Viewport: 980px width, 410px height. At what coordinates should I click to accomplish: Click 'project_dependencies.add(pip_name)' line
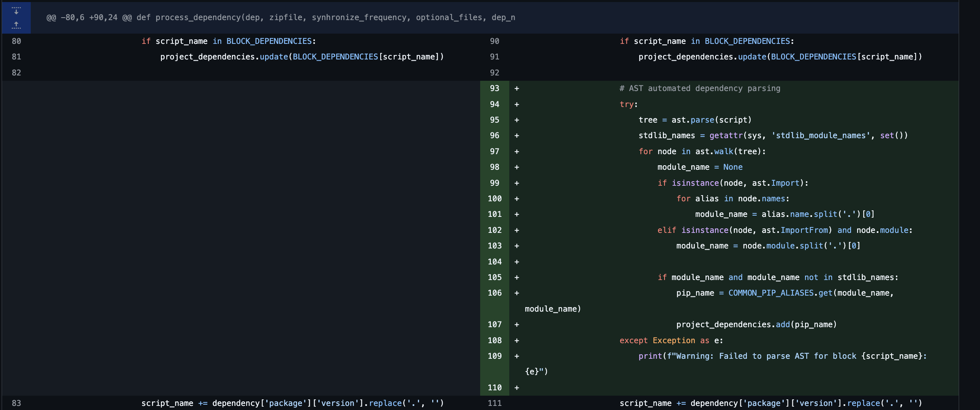tap(756, 324)
